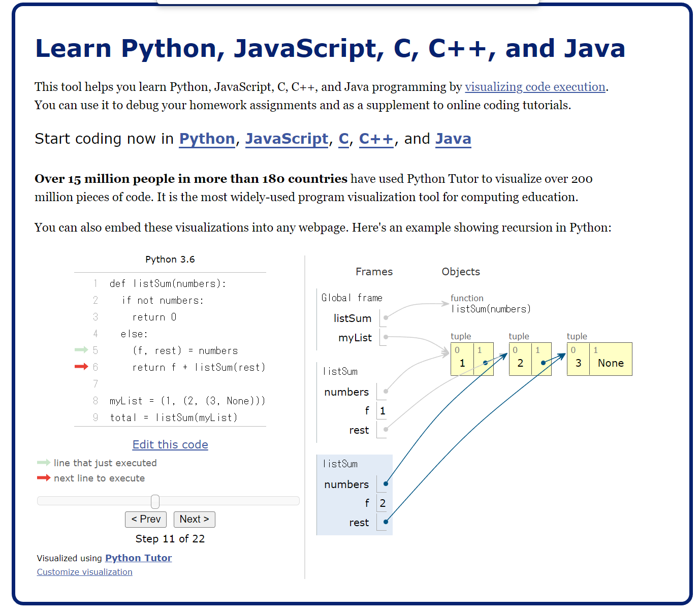Click the green executed-line arrow at line 5
Viewport: 700px width, 613px height.
81,350
